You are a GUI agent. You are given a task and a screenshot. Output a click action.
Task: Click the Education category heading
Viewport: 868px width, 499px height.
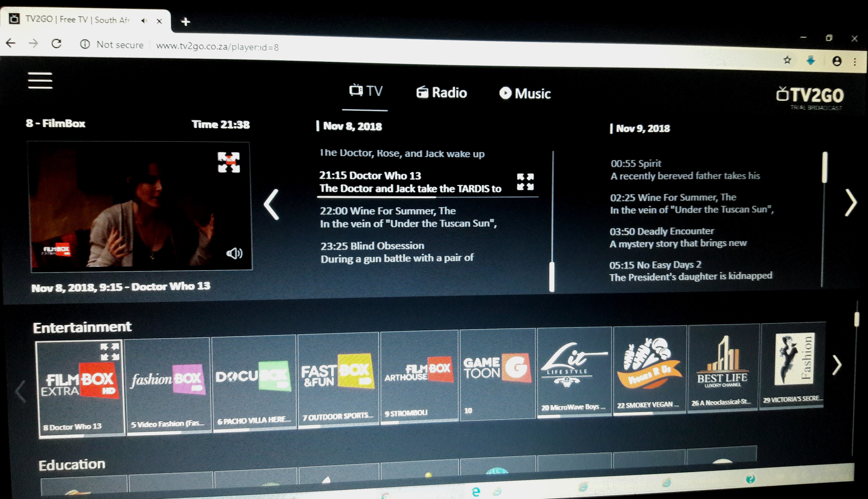[x=72, y=465]
